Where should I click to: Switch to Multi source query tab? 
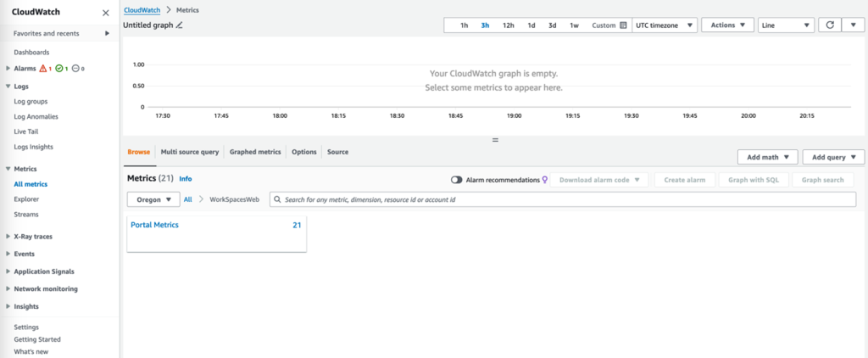pos(190,152)
